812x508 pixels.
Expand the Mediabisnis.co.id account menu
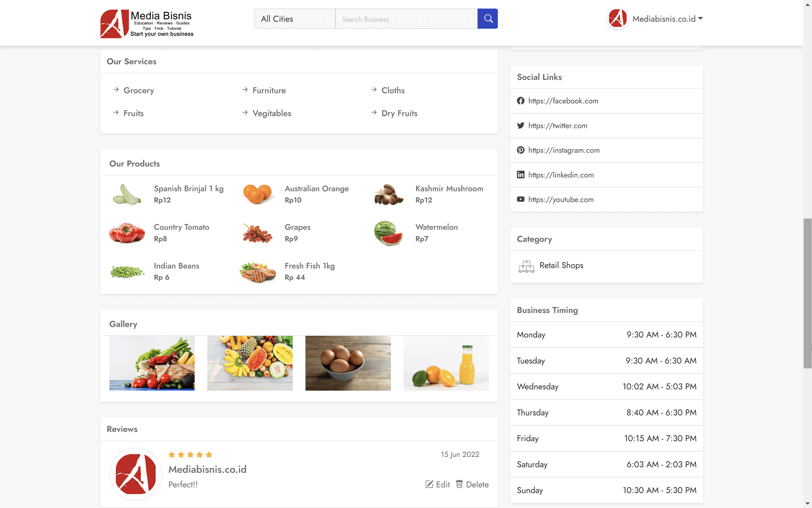[667, 19]
